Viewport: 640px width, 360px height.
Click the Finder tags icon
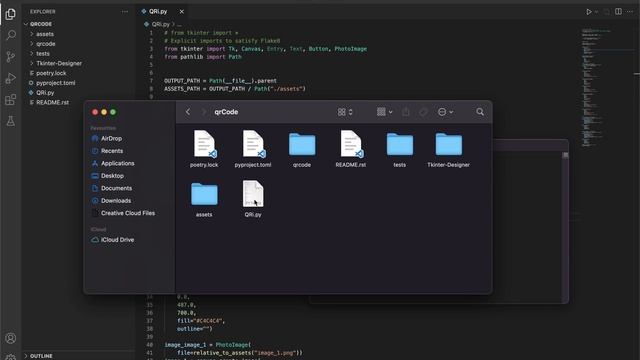coord(423,112)
